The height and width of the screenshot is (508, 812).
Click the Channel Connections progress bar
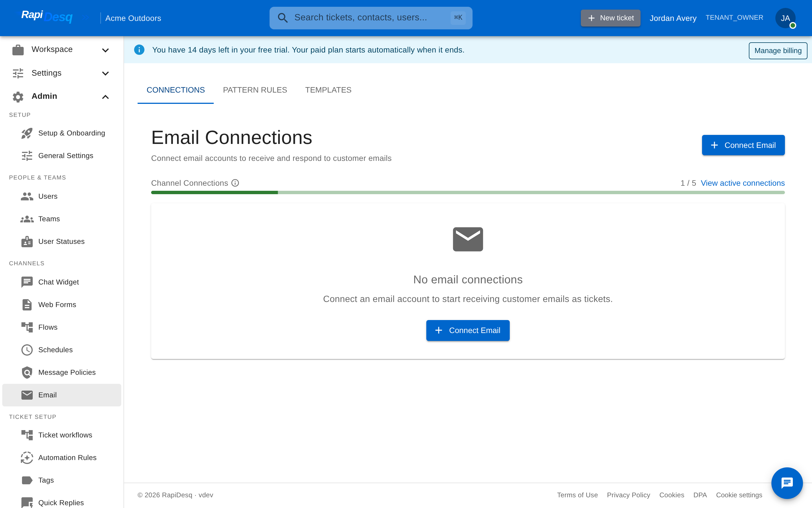point(468,192)
